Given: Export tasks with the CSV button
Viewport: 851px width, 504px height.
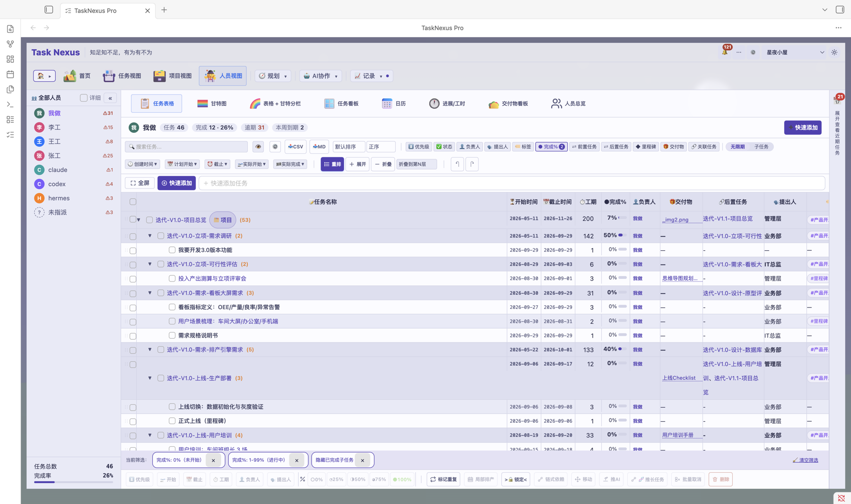Looking at the screenshot, I should pyautogui.click(x=295, y=147).
